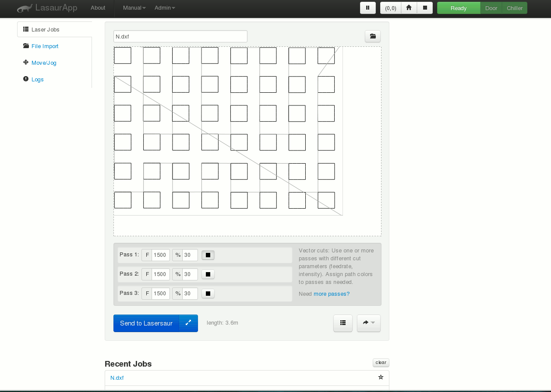The height and width of the screenshot is (392, 551).
Task: Select Pass 2 black color swatch
Action: (x=208, y=274)
